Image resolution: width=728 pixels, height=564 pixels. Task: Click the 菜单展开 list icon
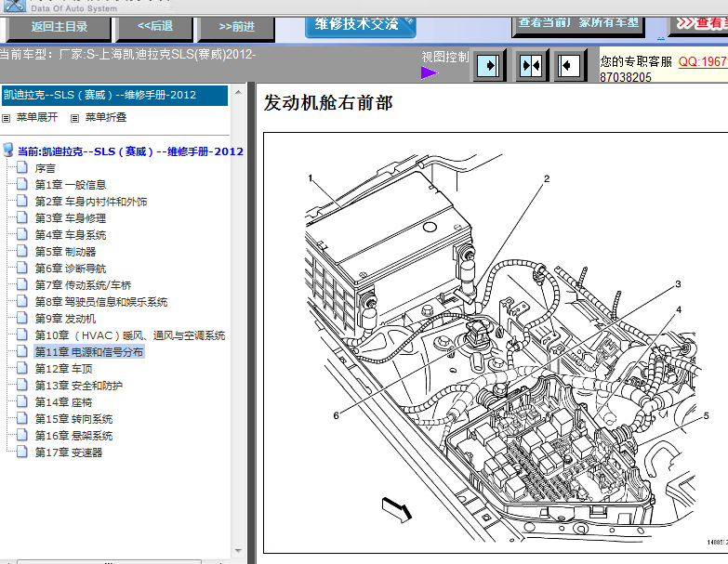pyautogui.click(x=6, y=118)
